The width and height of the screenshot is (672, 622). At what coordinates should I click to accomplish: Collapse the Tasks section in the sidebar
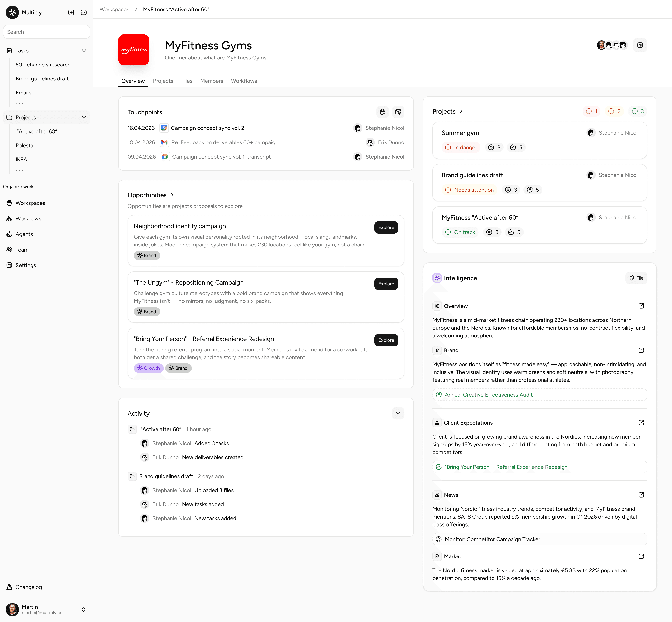coord(84,50)
